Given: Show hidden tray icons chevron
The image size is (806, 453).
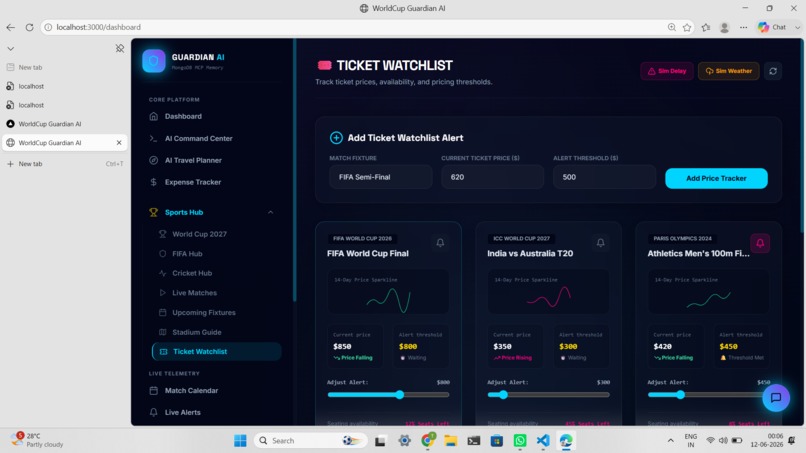Looking at the screenshot, I should [x=670, y=441].
